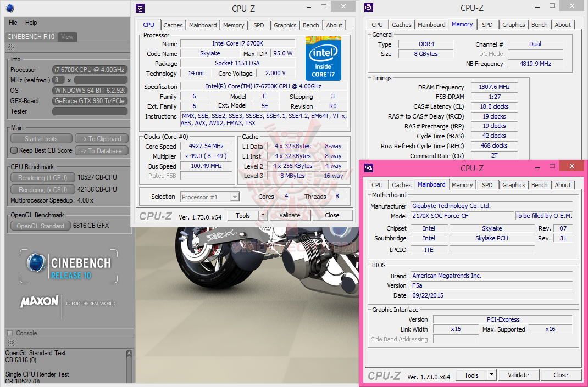Open Memory tab in Mainboard window
This screenshot has height=387, width=588.
pyautogui.click(x=462, y=185)
